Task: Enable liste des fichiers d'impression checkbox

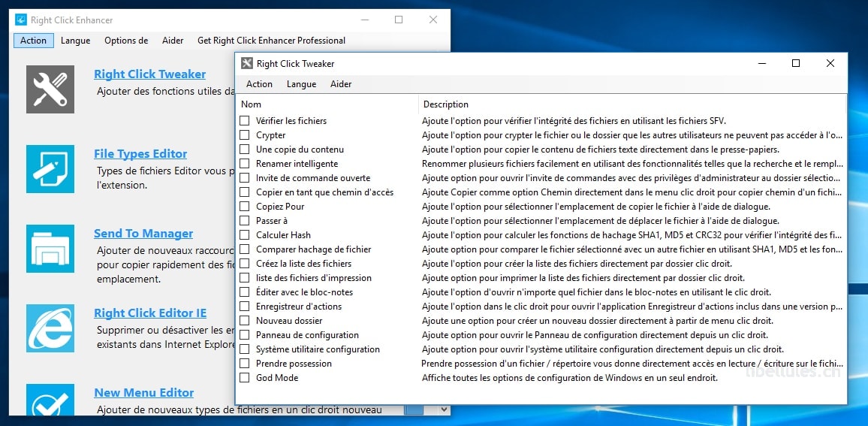Action: (x=244, y=277)
